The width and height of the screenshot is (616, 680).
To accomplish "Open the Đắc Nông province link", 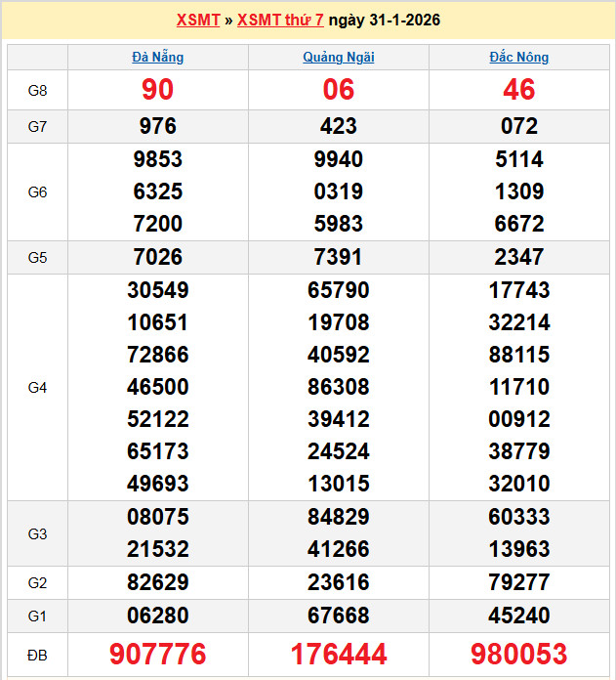I will [x=518, y=57].
